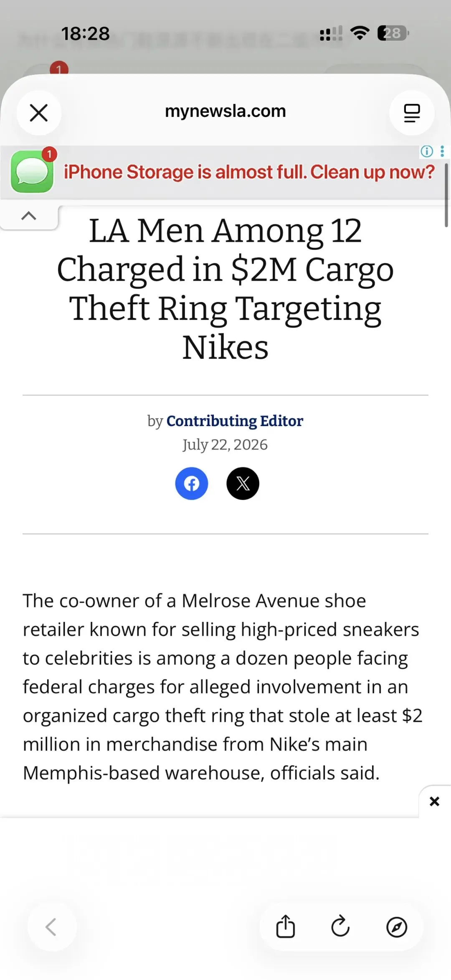451x980 pixels.
Task: Click the page scrollbar on the right edge
Action: 446,195
